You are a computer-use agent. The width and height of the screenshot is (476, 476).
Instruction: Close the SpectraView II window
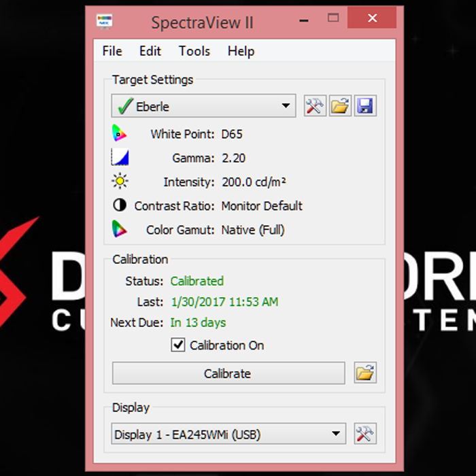point(372,18)
